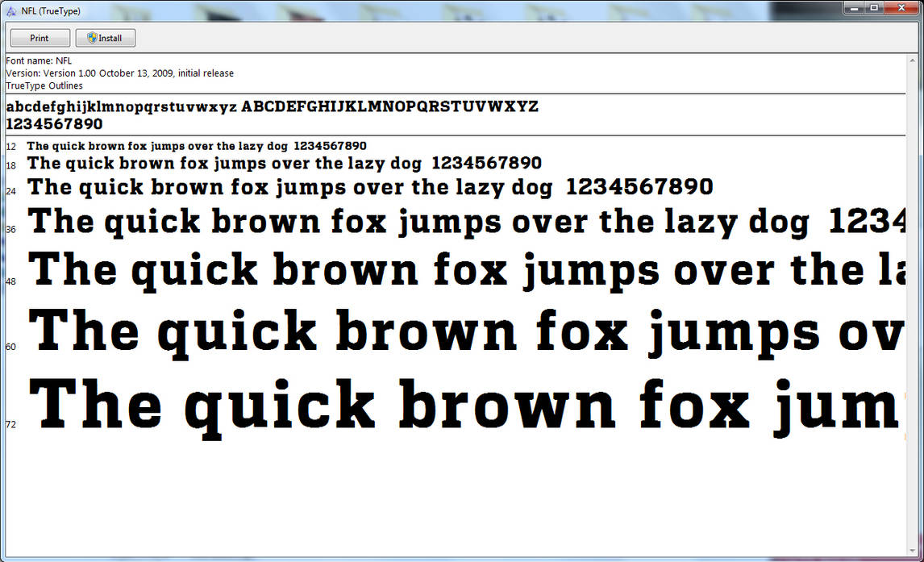Click the size 12 sample sentence
Viewport: 924px width, 562px height.
pyautogui.click(x=197, y=146)
